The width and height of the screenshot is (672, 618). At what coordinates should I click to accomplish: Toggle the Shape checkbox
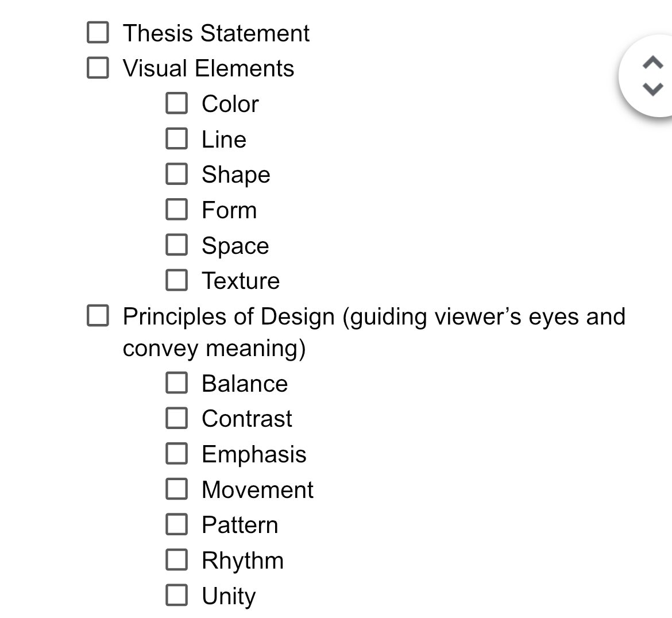coord(176,174)
